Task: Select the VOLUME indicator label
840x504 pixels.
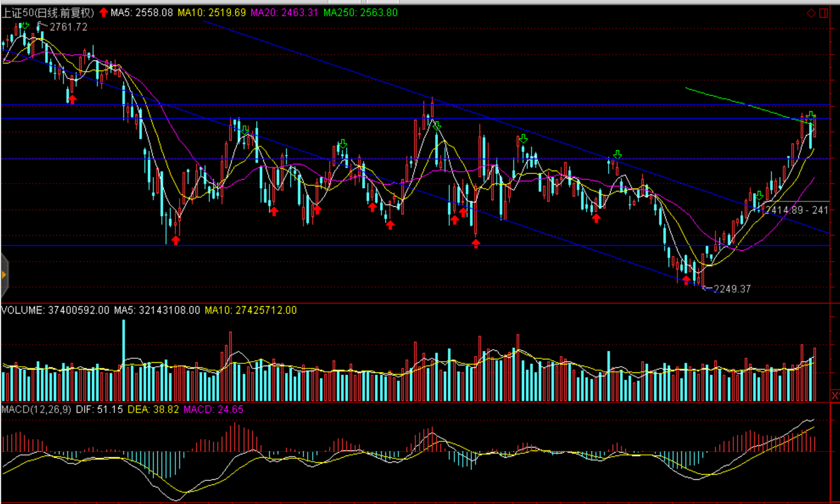Action: (x=23, y=310)
